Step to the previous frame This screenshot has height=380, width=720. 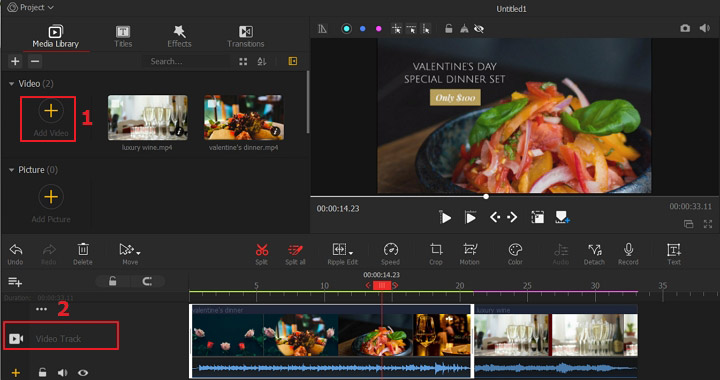point(495,217)
